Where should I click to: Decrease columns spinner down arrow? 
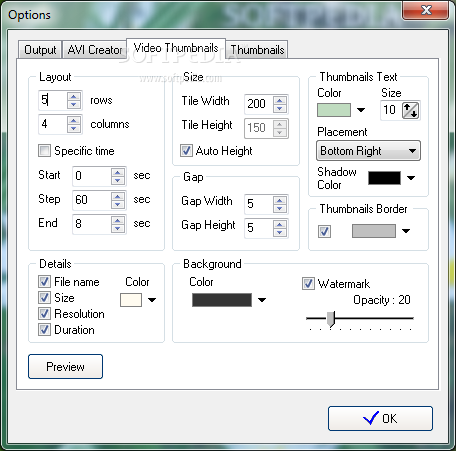pyautogui.click(x=74, y=128)
